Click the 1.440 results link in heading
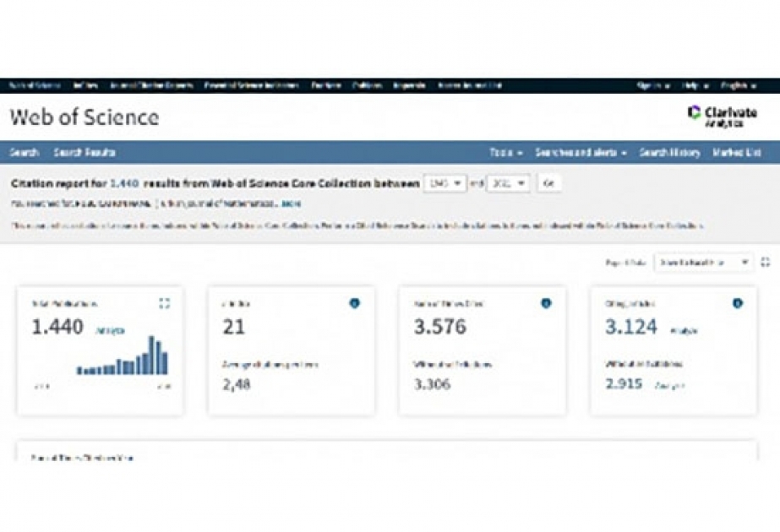Viewport: 780px width, 532px height. coord(124,183)
